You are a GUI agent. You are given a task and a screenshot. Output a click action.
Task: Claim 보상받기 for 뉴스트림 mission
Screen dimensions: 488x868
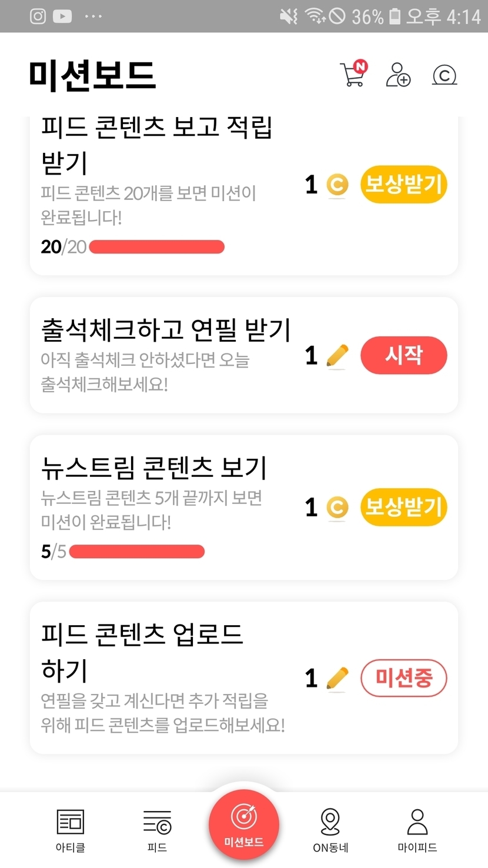coord(403,507)
